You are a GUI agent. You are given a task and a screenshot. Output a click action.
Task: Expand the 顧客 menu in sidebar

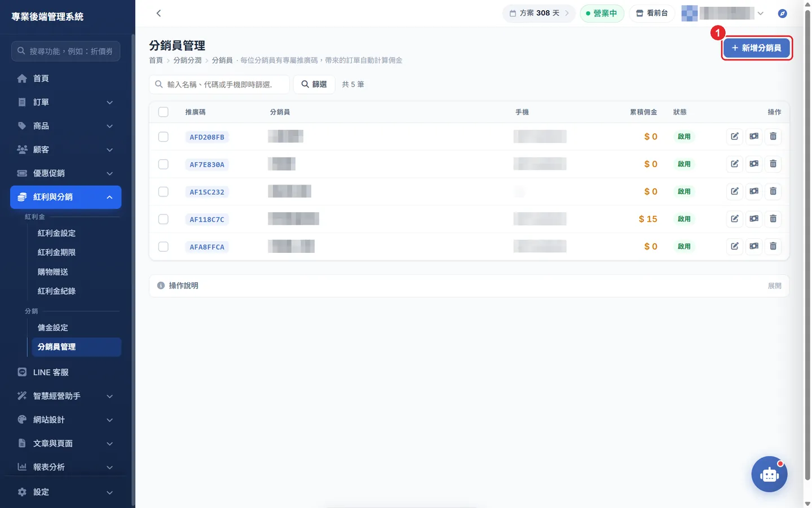[65, 150]
